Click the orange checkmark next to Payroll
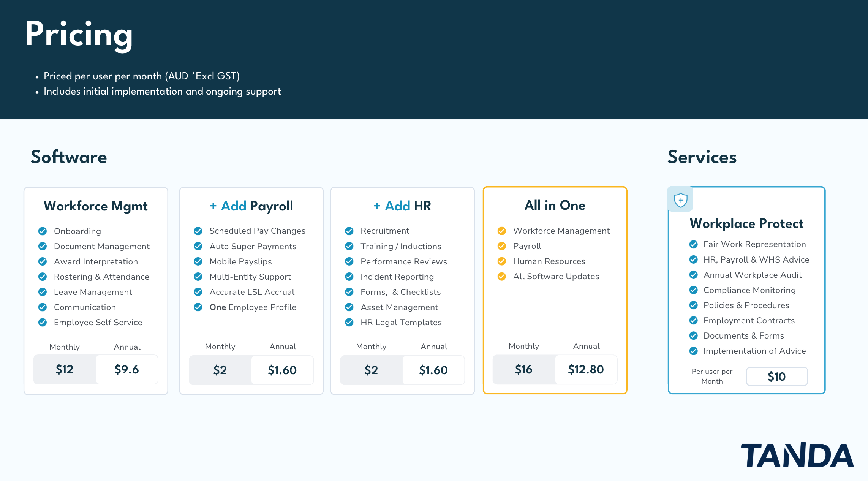 pos(502,246)
